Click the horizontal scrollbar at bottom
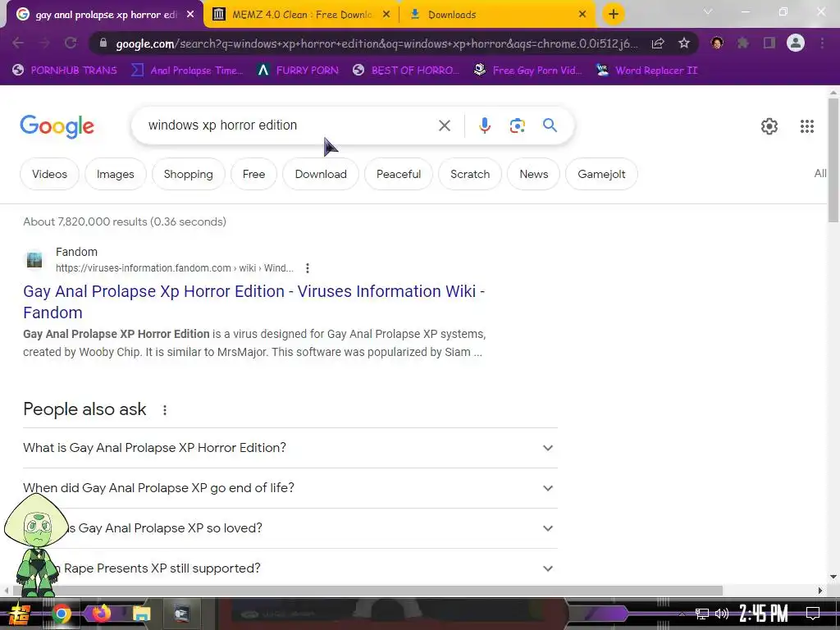840x630 pixels. click(366, 591)
